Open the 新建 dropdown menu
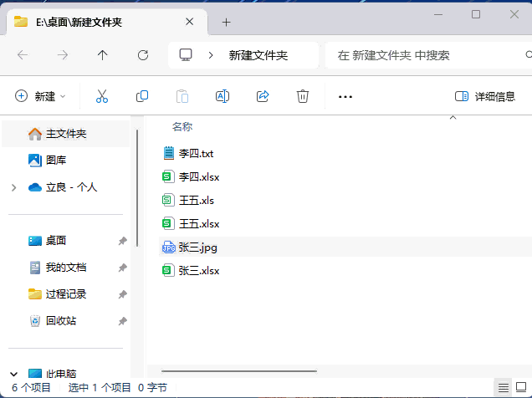This screenshot has width=532, height=398. (40, 96)
